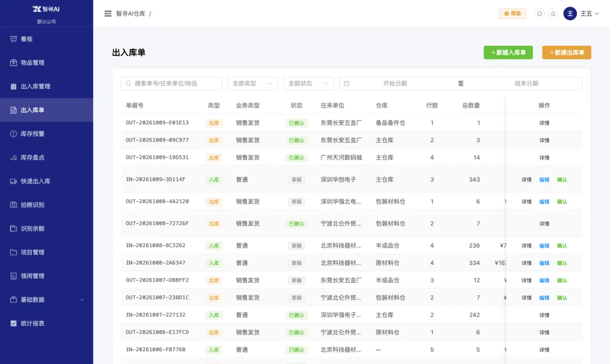Screen dimensions: 610x364
Task: Go to 物品管理 menu label
Action: [33, 63]
